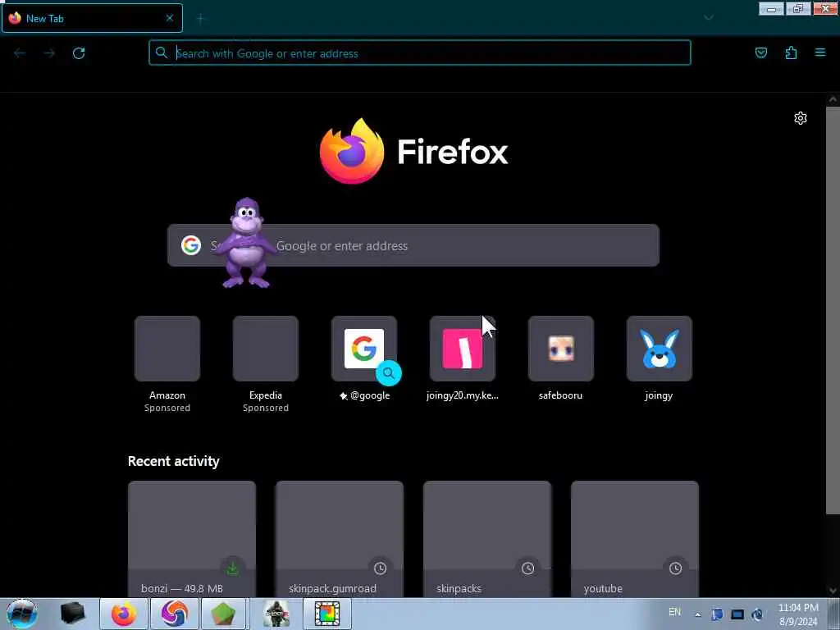Click the Google logo in page search box

(190, 245)
